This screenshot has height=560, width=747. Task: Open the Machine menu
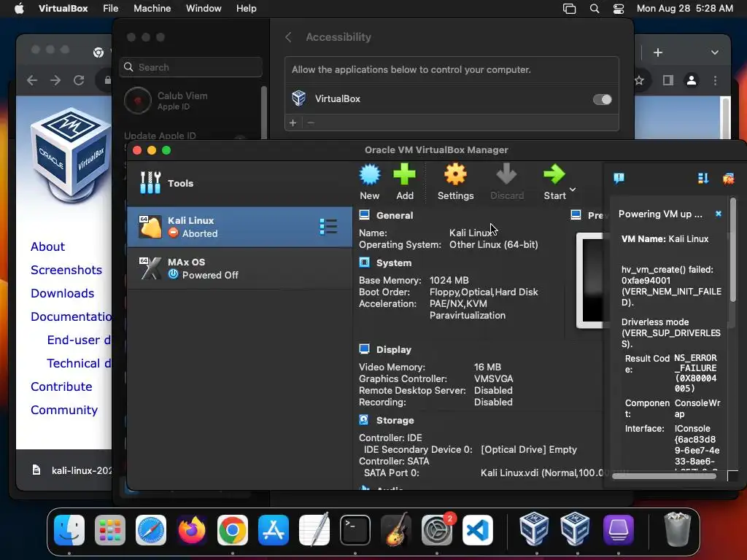pyautogui.click(x=152, y=8)
